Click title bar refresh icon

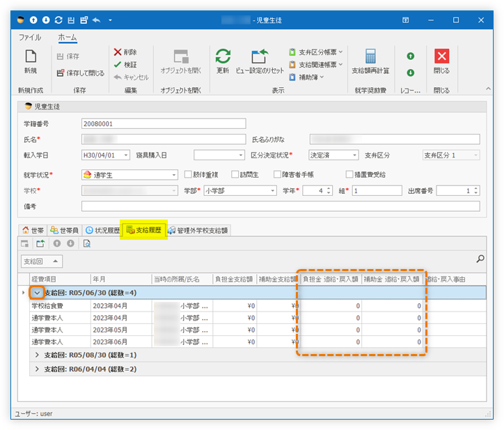click(58, 20)
